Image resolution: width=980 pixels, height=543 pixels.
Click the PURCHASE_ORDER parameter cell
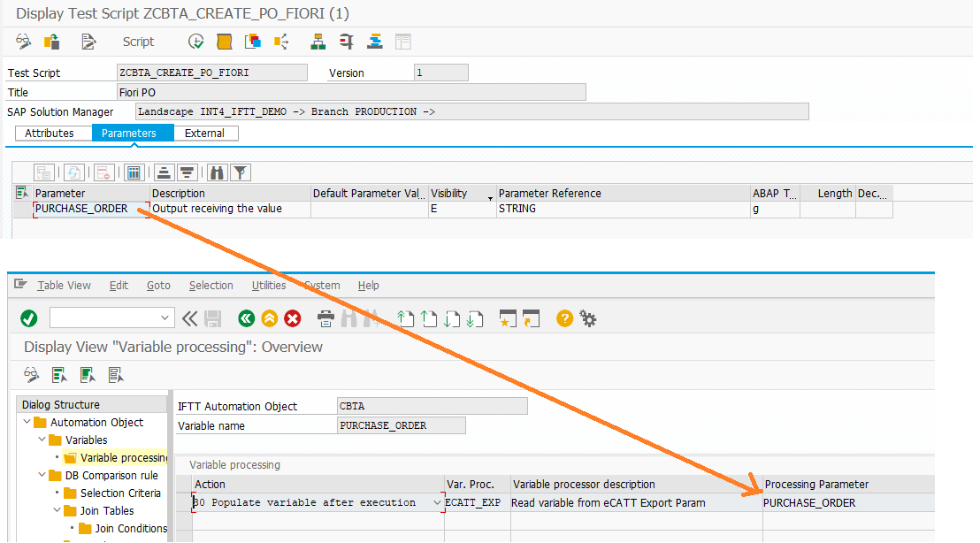(x=82, y=209)
